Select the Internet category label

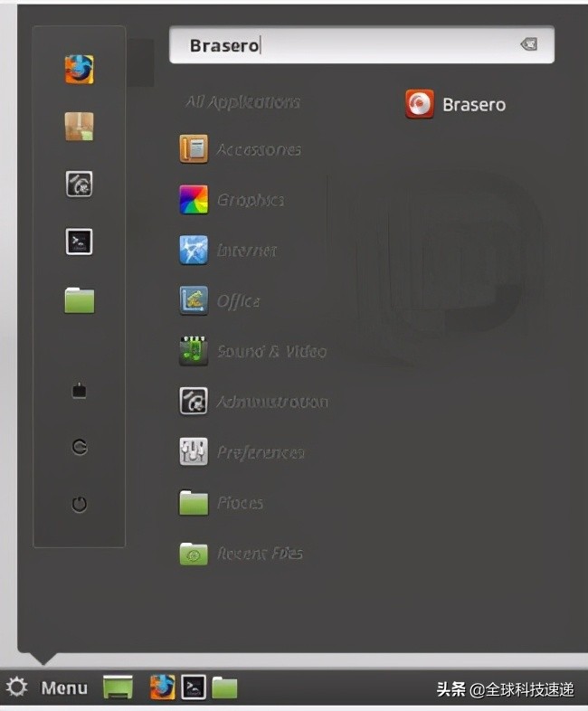click(x=247, y=251)
